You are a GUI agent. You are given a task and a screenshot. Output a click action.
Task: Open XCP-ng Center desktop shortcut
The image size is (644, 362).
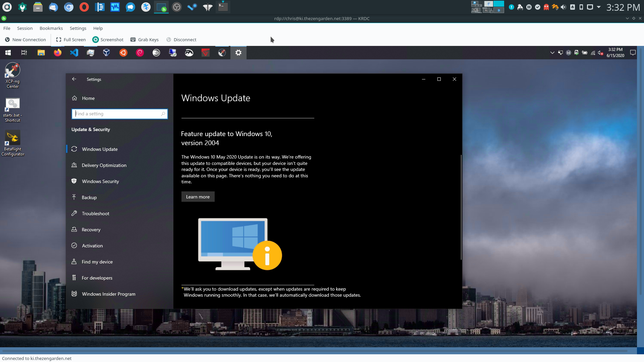click(x=13, y=75)
